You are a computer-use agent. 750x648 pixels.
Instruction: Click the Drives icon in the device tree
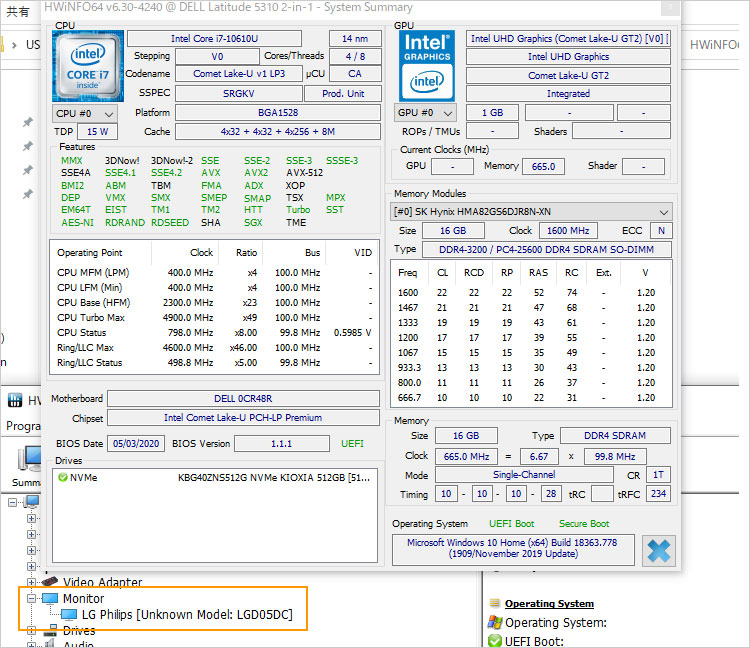click(50, 631)
